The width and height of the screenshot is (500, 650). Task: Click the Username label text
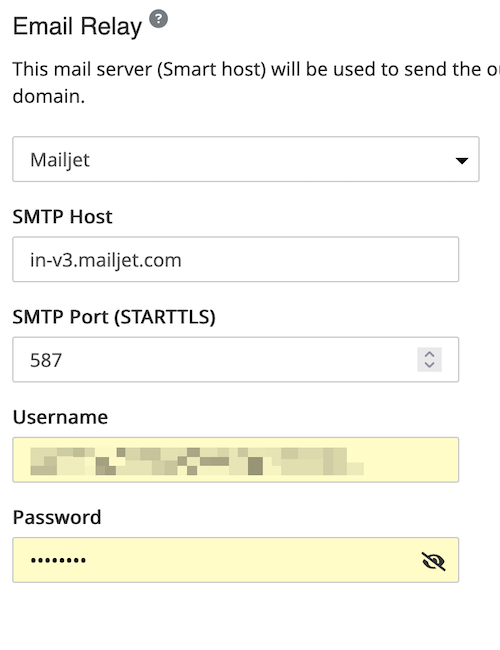(61, 417)
